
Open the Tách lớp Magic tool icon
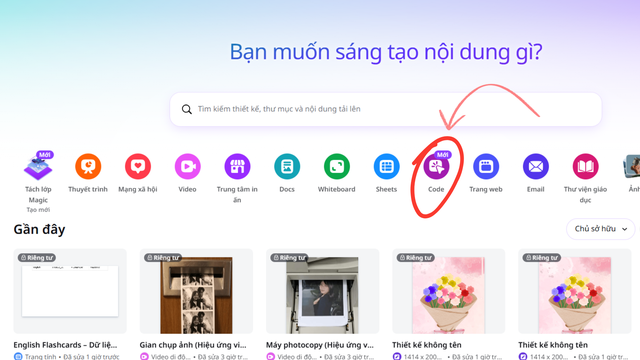(x=38, y=167)
